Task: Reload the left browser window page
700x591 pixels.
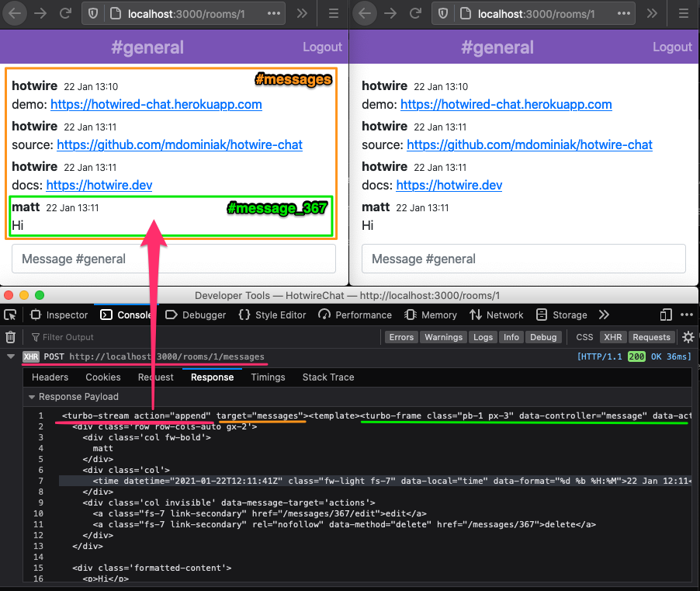Action: pyautogui.click(x=66, y=13)
